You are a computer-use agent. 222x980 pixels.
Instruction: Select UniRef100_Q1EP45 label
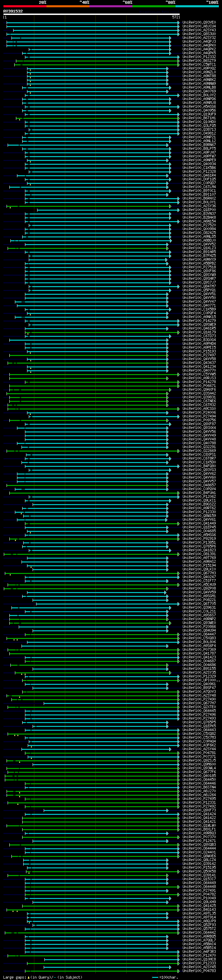click(x=199, y=527)
